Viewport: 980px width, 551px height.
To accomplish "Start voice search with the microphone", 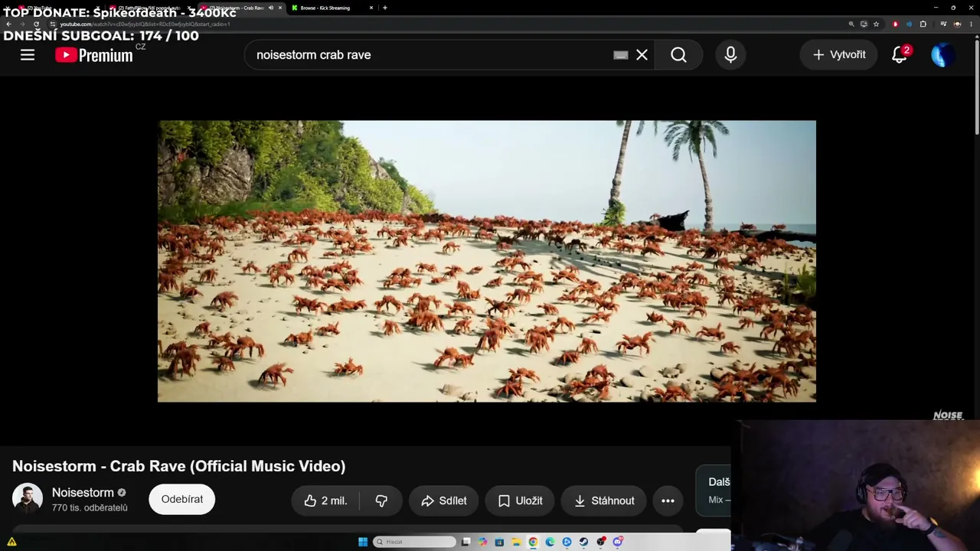I will click(730, 54).
